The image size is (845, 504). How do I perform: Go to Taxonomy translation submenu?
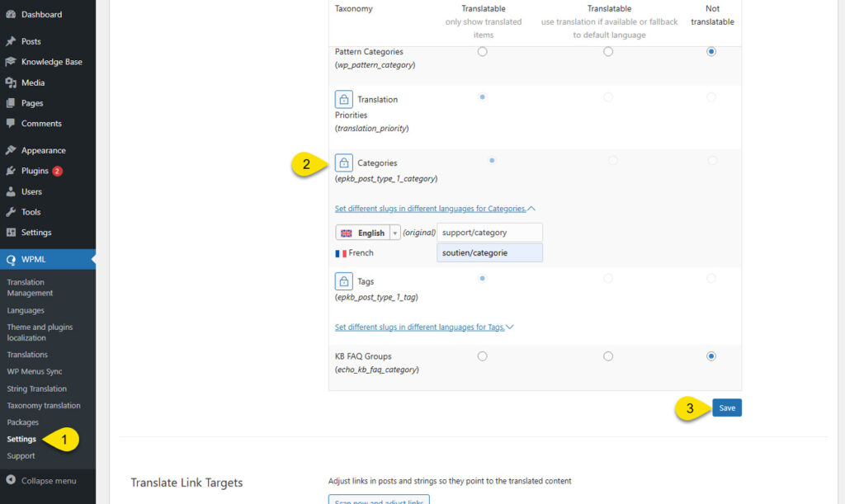[x=44, y=406]
